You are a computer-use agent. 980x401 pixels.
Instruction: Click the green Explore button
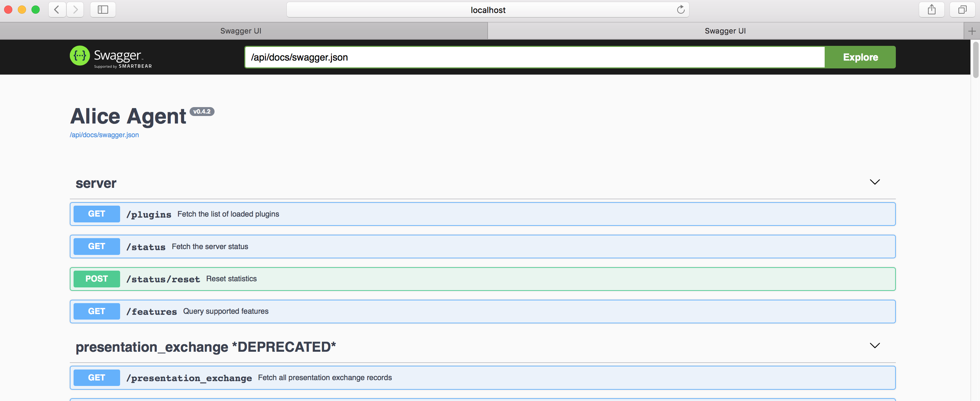pos(860,57)
